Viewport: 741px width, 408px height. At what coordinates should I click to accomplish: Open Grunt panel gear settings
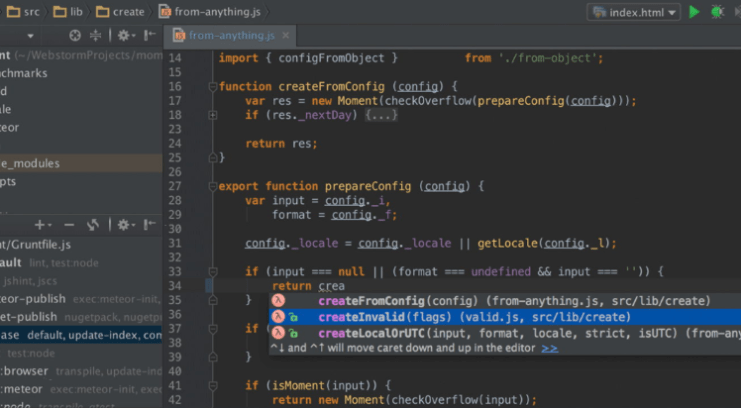pos(125,225)
